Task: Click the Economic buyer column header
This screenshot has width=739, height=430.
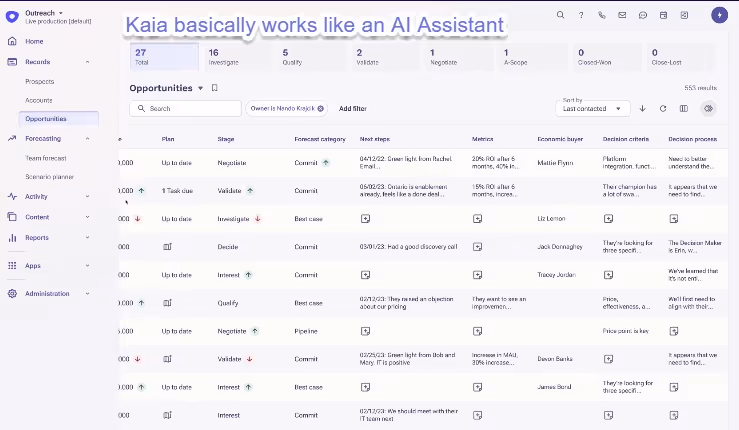Action: [560, 139]
